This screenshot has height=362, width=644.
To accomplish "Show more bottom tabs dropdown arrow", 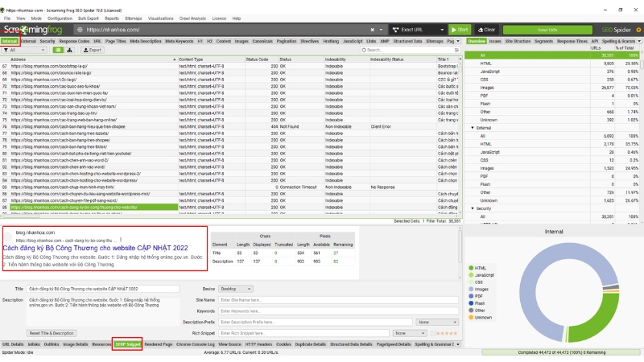I will pyautogui.click(x=458, y=344).
